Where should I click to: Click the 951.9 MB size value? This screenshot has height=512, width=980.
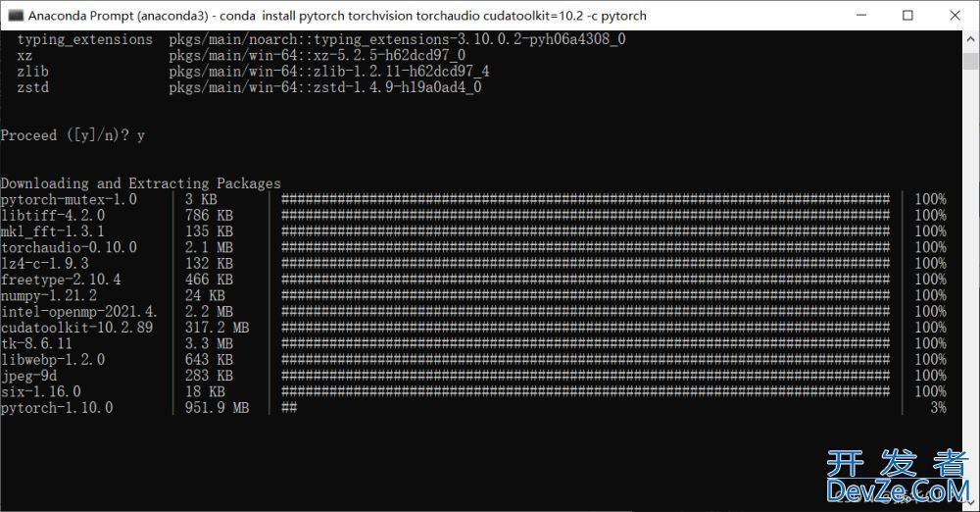217,408
